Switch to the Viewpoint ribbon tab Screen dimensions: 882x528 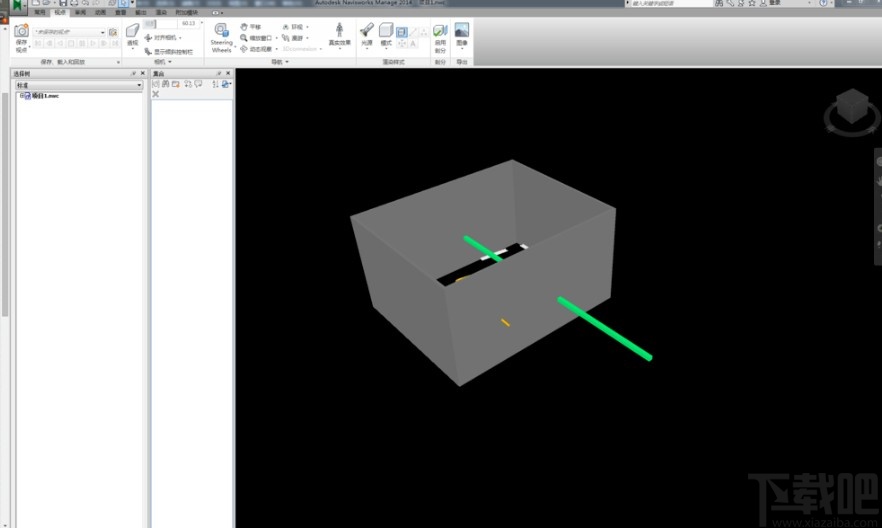60,13
